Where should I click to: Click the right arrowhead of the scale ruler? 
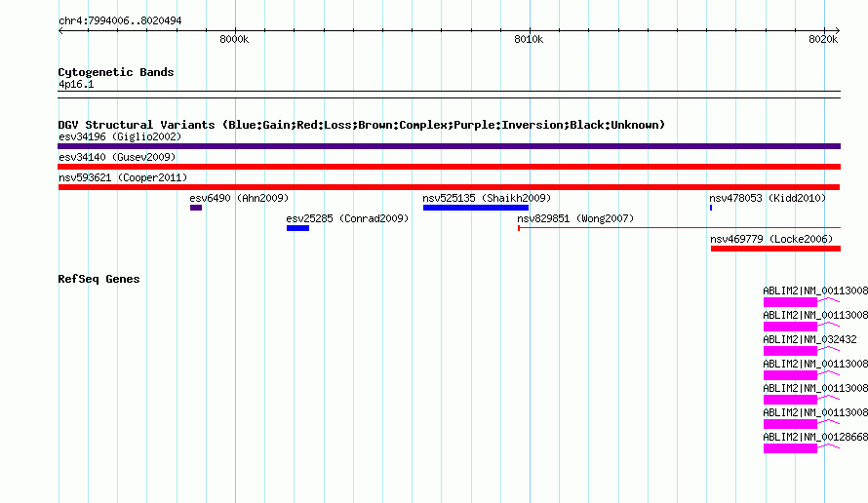[838, 30]
